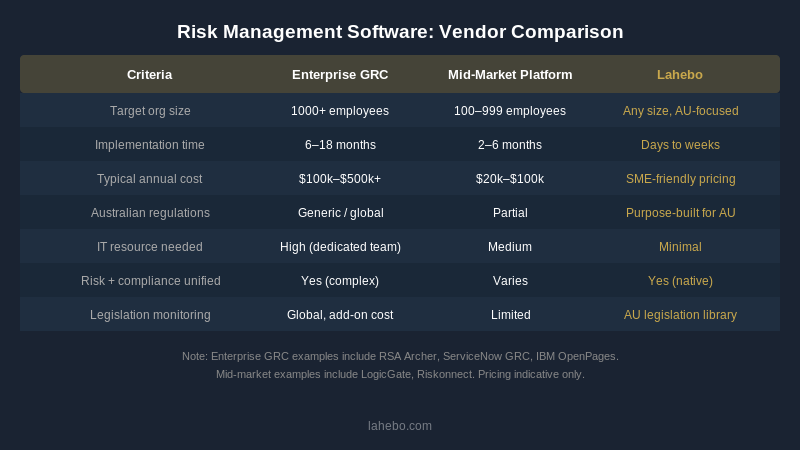Click the 'Medium' cell
This screenshot has width=800, height=450.
(510, 247)
